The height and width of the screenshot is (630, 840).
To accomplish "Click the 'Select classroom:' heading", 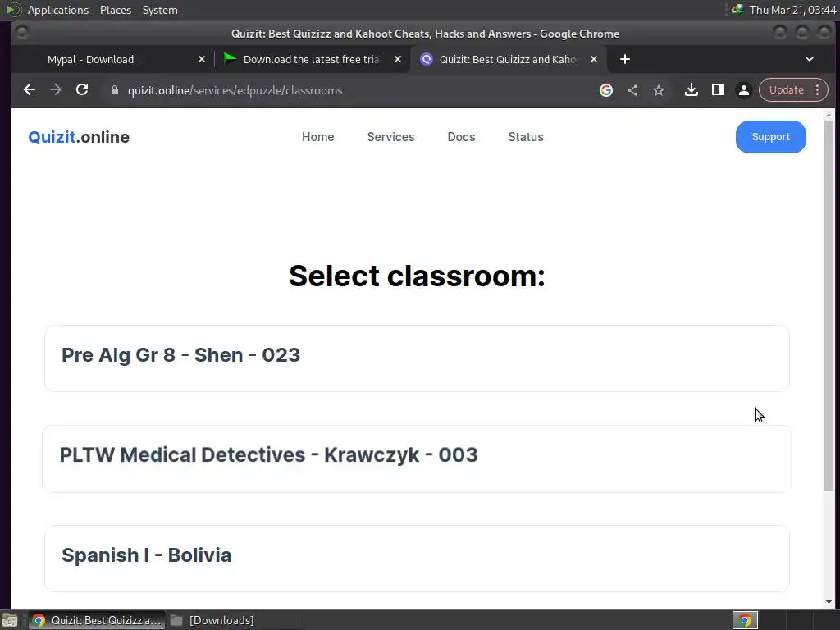I will coord(417,276).
